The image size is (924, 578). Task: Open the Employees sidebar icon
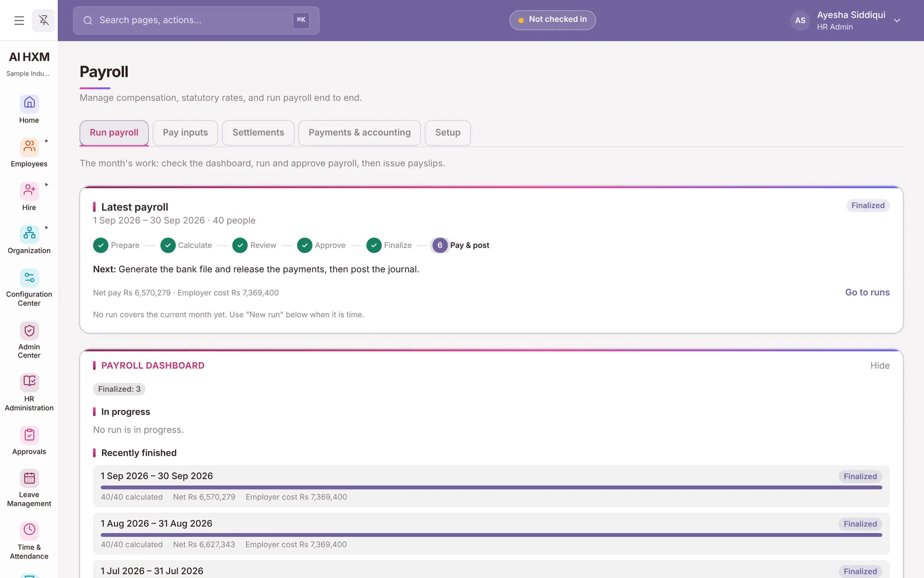29,147
